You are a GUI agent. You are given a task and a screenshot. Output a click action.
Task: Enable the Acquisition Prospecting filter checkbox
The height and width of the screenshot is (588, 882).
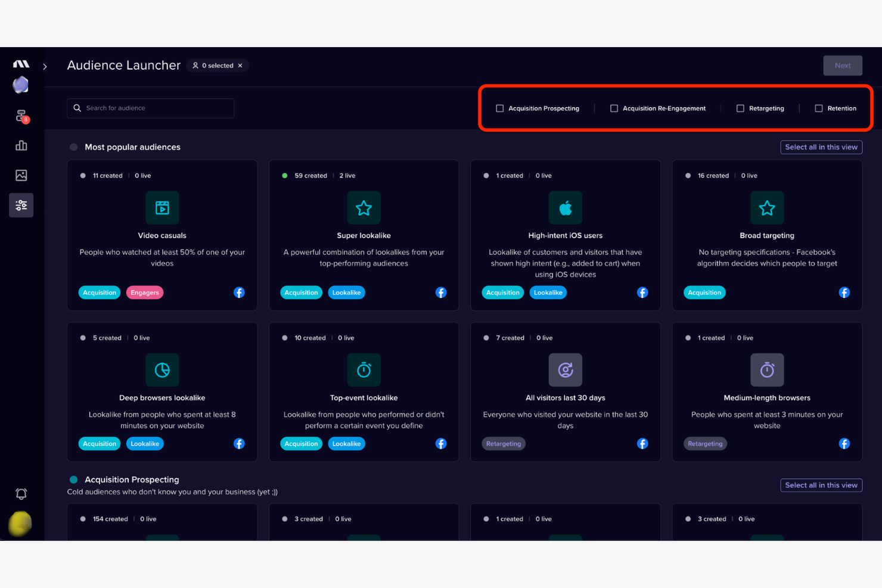coord(499,108)
